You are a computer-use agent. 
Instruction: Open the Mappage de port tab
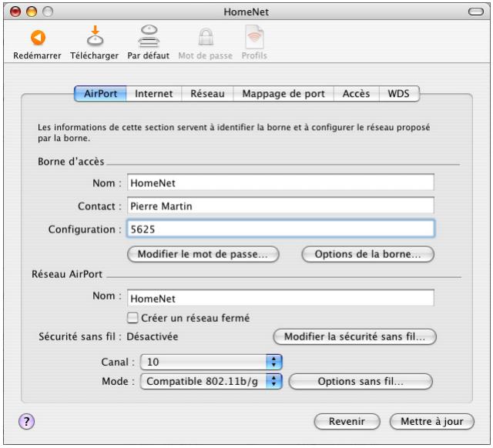(x=283, y=94)
